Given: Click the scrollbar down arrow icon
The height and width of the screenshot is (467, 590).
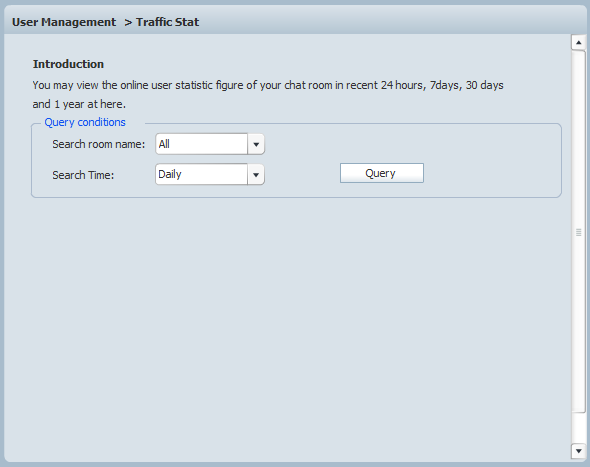Looking at the screenshot, I should (578, 451).
